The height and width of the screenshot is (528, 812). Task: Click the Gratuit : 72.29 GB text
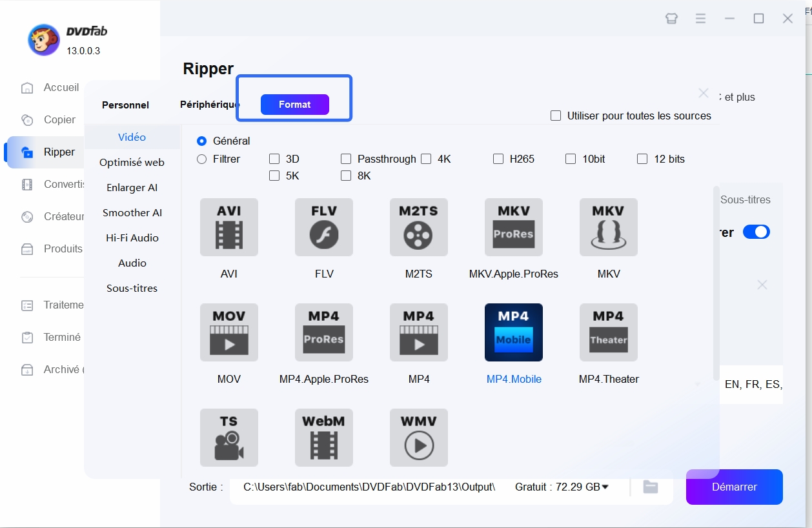(558, 487)
